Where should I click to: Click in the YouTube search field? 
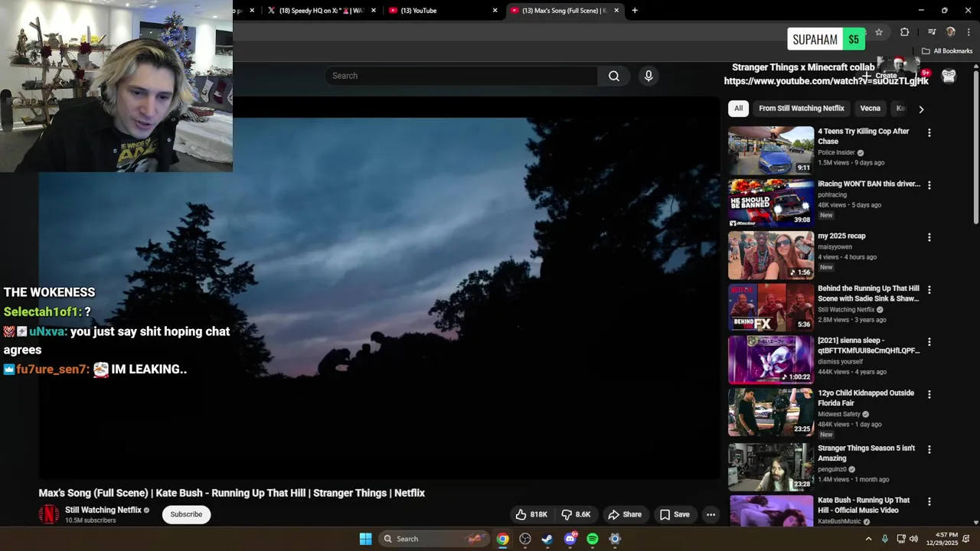pyautogui.click(x=461, y=76)
